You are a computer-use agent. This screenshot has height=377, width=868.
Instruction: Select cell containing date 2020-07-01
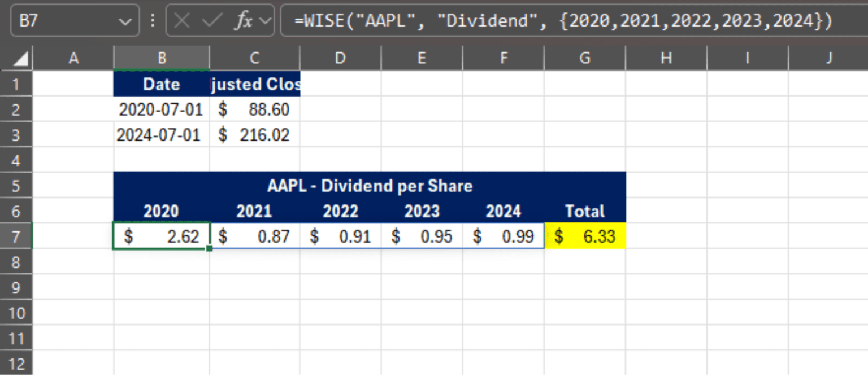[x=162, y=109]
